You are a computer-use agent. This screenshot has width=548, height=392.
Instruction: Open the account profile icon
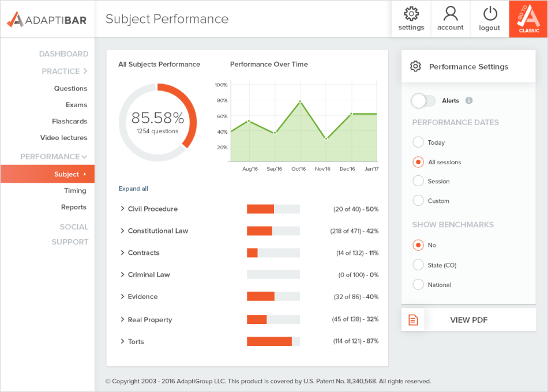(450, 14)
